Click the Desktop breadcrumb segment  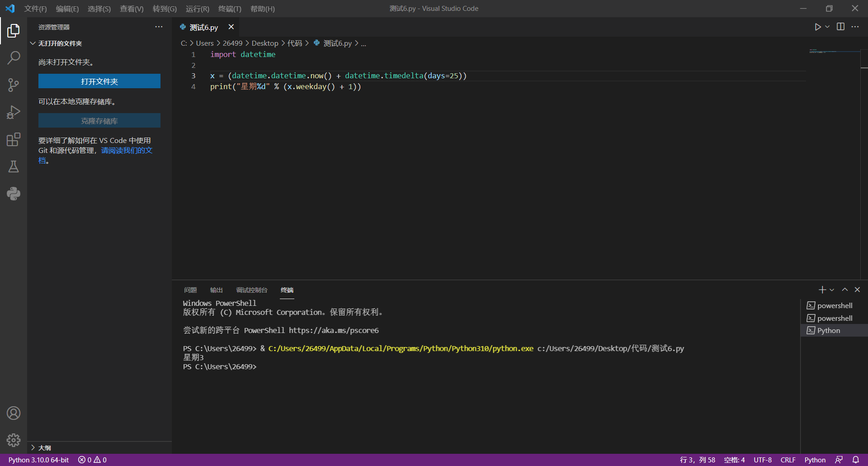(265, 43)
